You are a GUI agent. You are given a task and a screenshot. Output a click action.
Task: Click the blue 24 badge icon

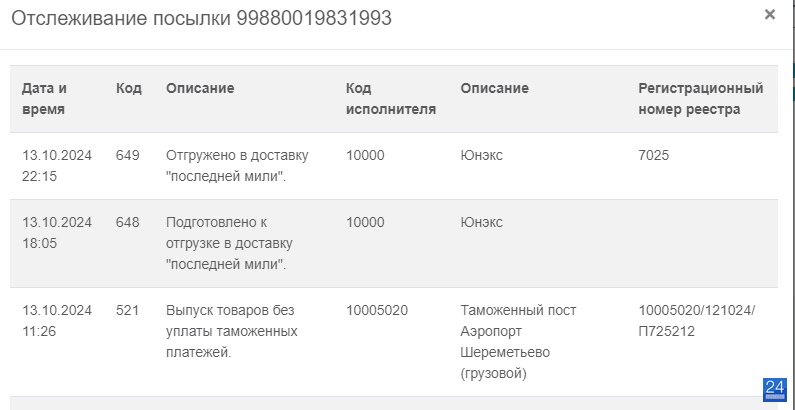(775, 389)
